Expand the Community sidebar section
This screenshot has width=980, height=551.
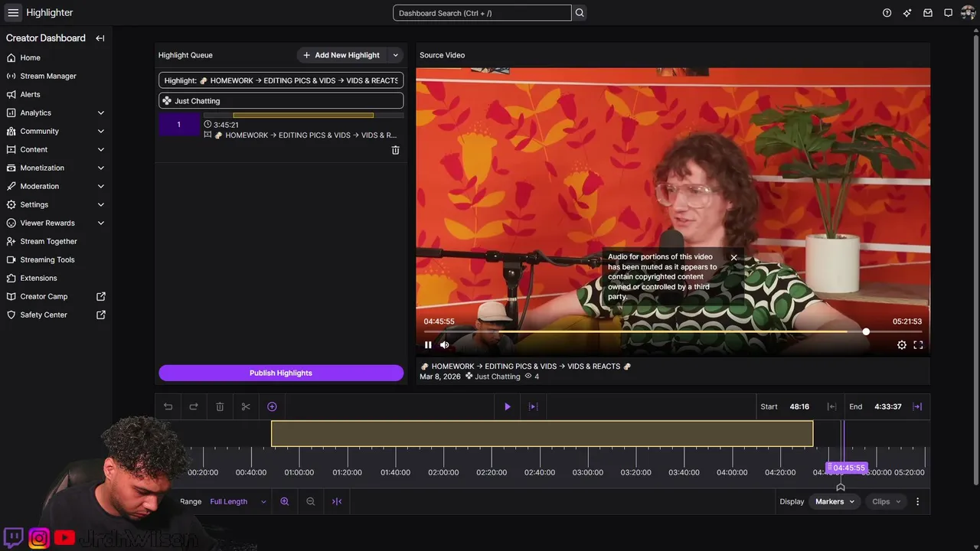click(101, 131)
